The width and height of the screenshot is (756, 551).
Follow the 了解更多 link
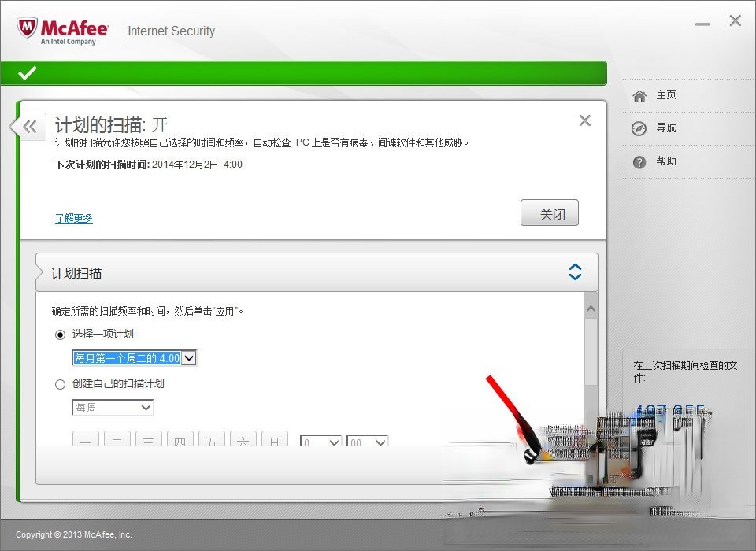[73, 218]
